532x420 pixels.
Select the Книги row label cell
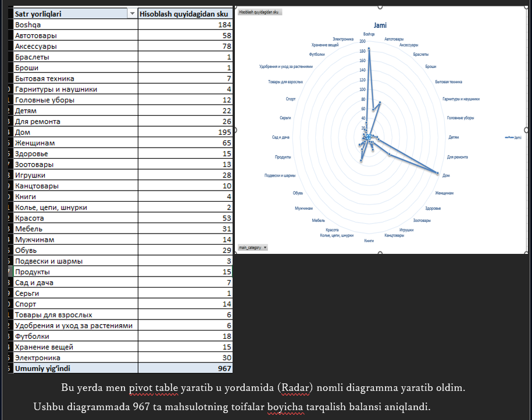coord(76,196)
